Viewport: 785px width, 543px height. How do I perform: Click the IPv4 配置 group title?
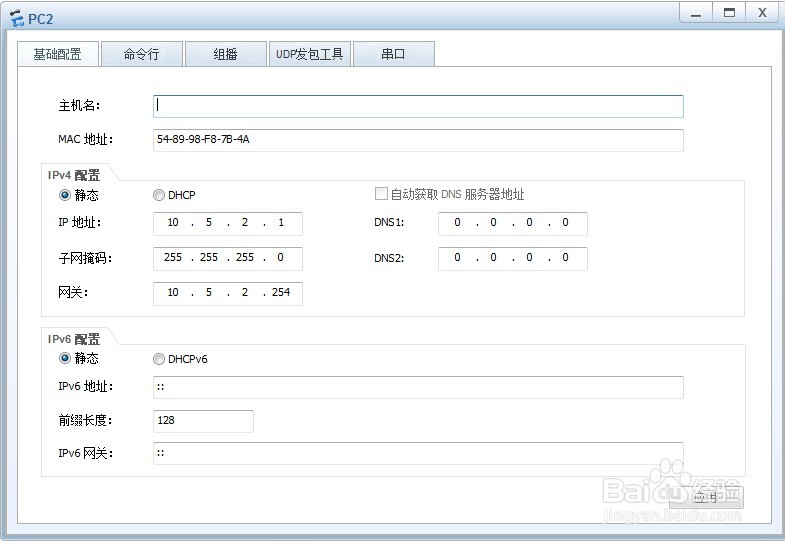(74, 175)
